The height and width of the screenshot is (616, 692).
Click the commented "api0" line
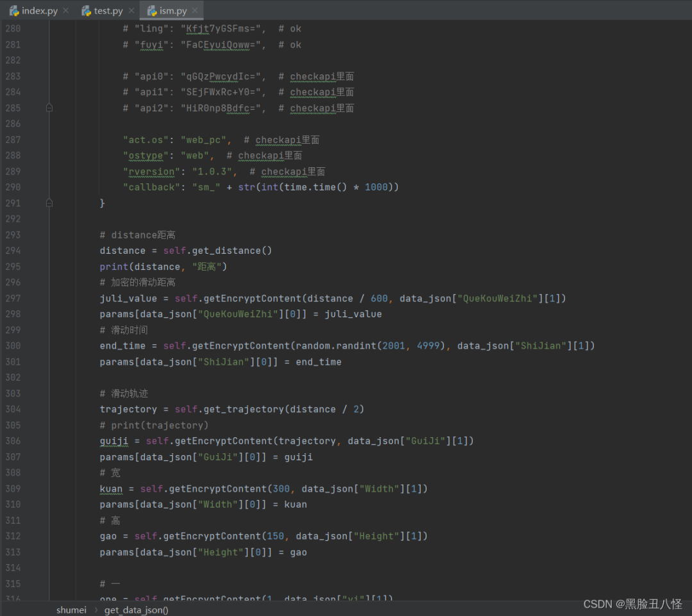pos(238,76)
